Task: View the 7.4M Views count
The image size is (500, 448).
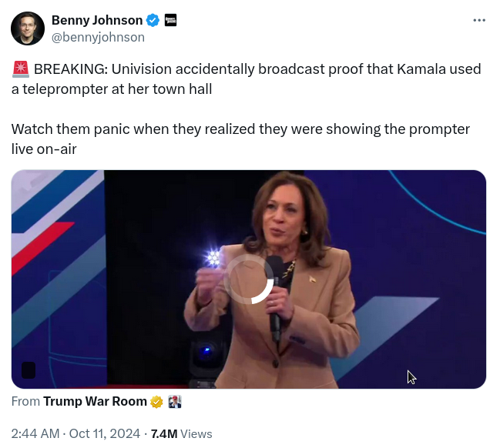Action: (x=163, y=434)
